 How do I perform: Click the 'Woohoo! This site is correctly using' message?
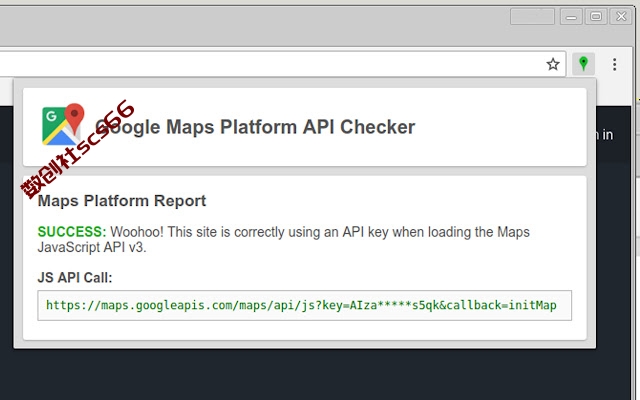pos(284,239)
